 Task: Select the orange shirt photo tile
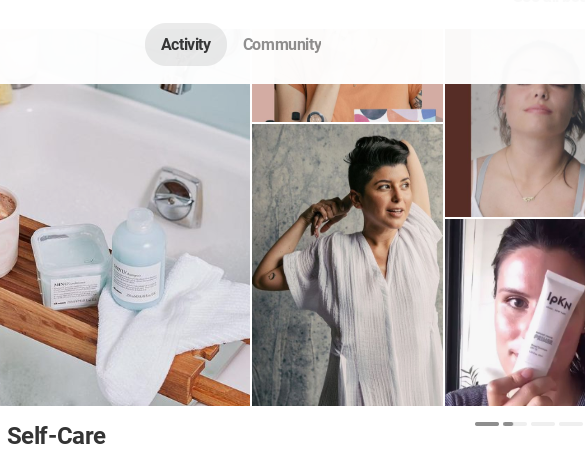(x=347, y=103)
